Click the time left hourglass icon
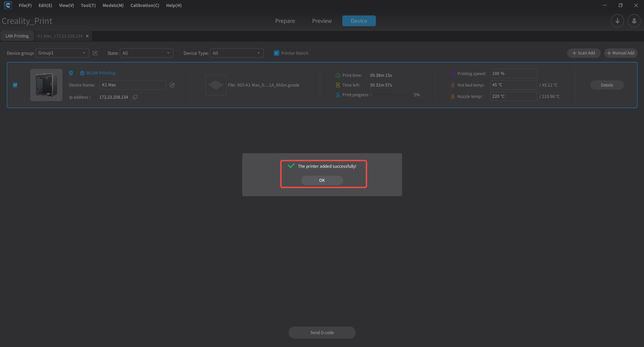Screen dimensions: 644x347 (338, 85)
